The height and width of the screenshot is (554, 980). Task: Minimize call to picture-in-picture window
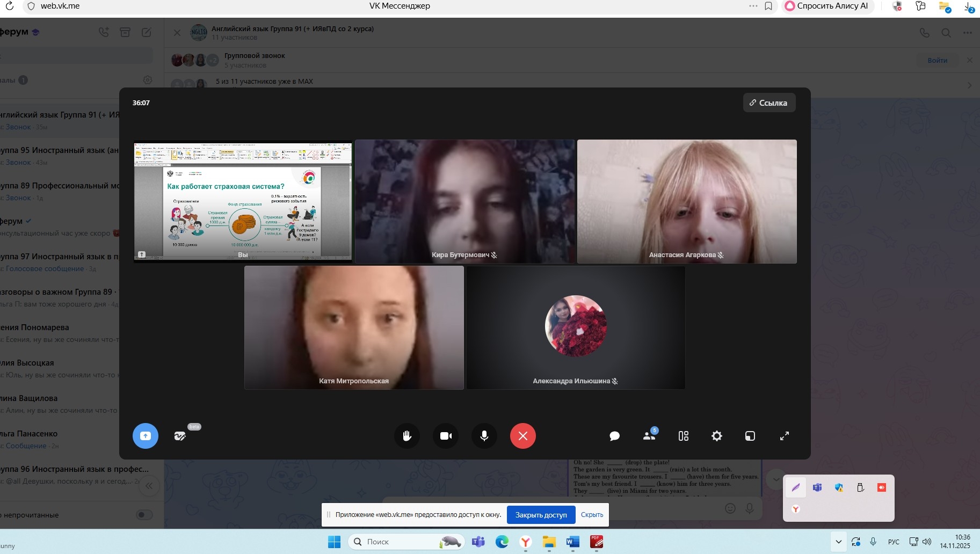[750, 436]
